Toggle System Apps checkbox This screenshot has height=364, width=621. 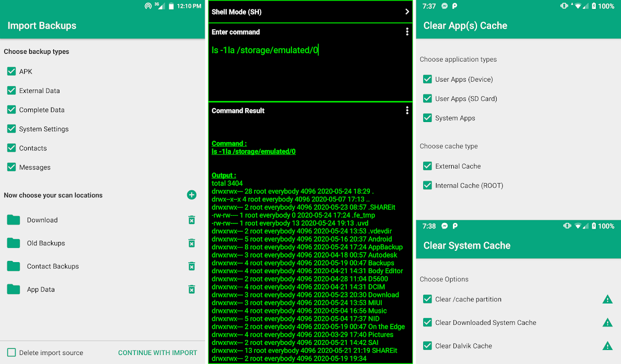[x=427, y=118]
